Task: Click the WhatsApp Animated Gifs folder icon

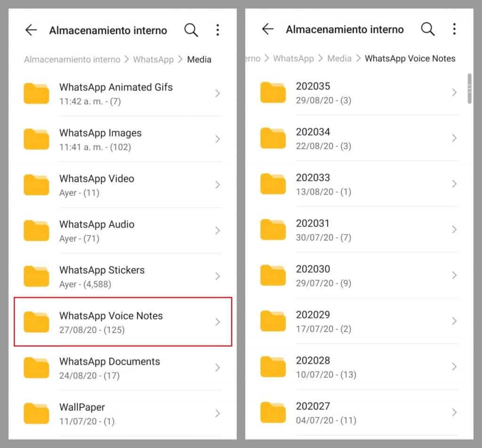Action: click(36, 93)
